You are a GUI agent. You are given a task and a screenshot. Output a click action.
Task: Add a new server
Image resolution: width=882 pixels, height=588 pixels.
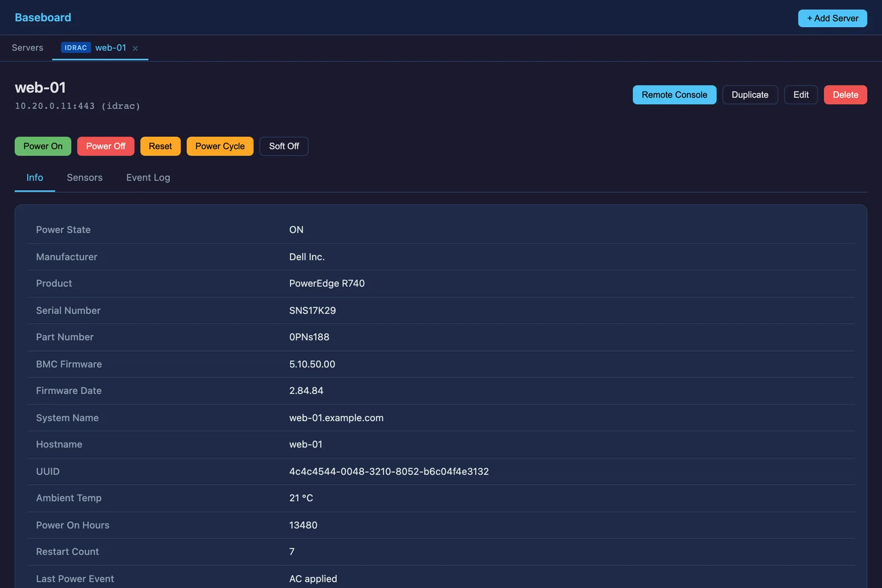click(832, 18)
